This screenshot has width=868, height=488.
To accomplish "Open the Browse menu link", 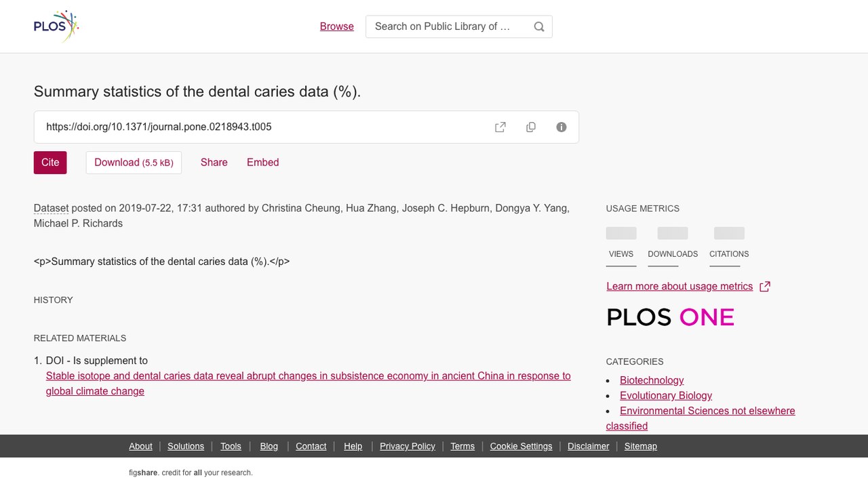I will tap(337, 26).
